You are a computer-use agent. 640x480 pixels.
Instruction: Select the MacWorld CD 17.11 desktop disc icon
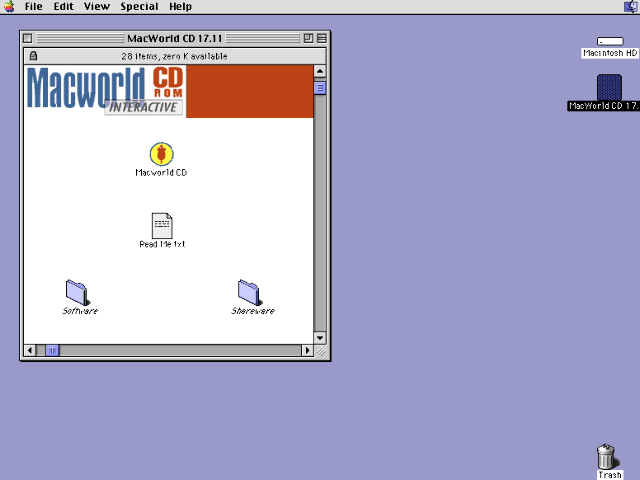click(609, 87)
